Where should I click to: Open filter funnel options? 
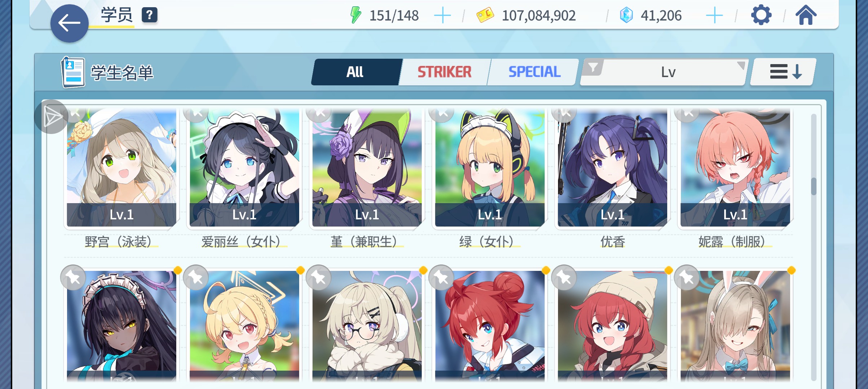pyautogui.click(x=593, y=68)
